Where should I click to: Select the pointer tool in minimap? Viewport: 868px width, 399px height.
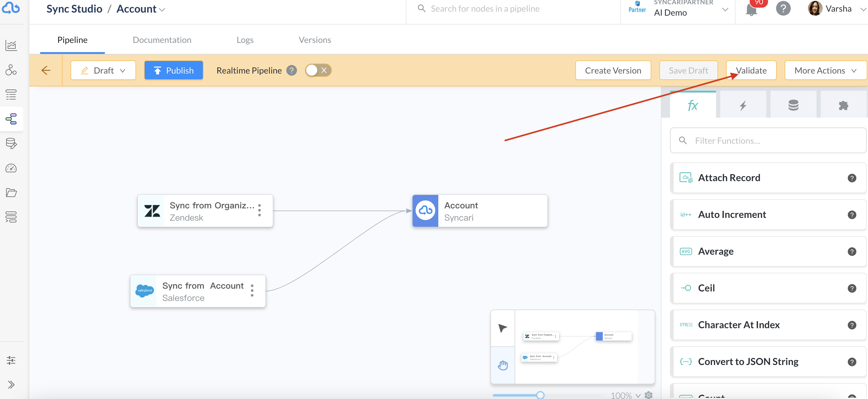503,328
